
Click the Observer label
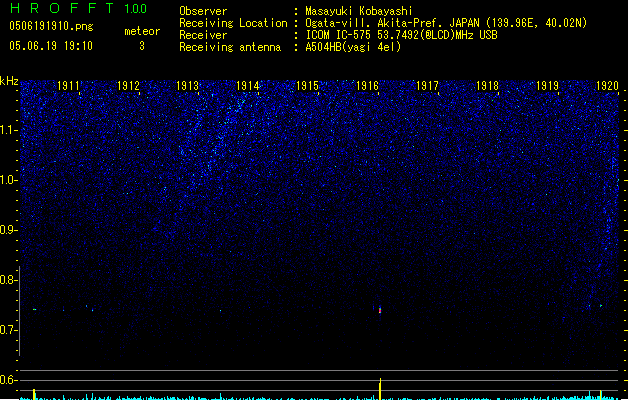[203, 11]
